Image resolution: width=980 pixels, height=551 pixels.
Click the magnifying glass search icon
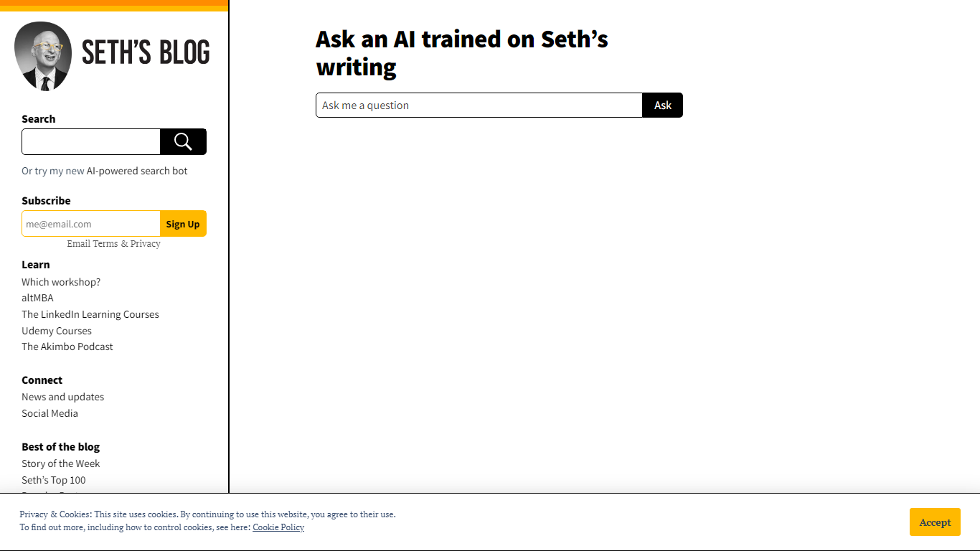[x=183, y=142]
